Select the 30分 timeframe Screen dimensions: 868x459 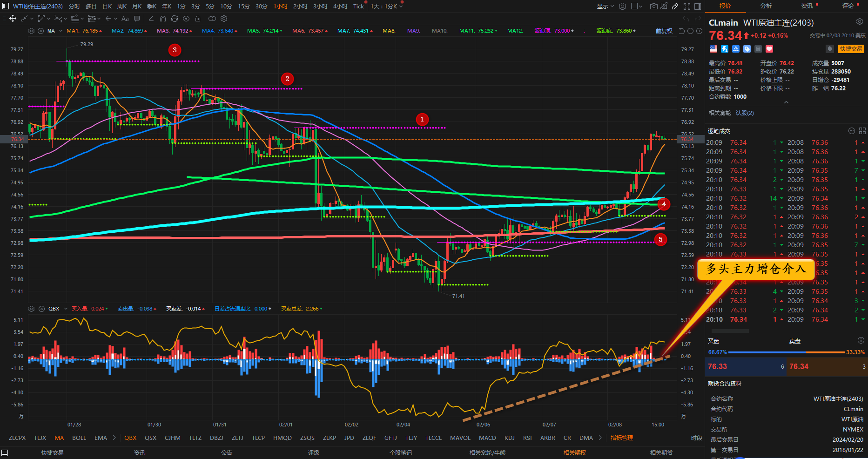click(x=262, y=6)
